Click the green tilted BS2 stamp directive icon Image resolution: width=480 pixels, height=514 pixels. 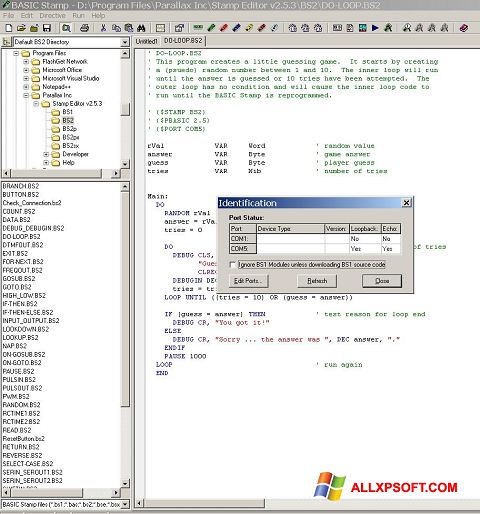(x=211, y=28)
